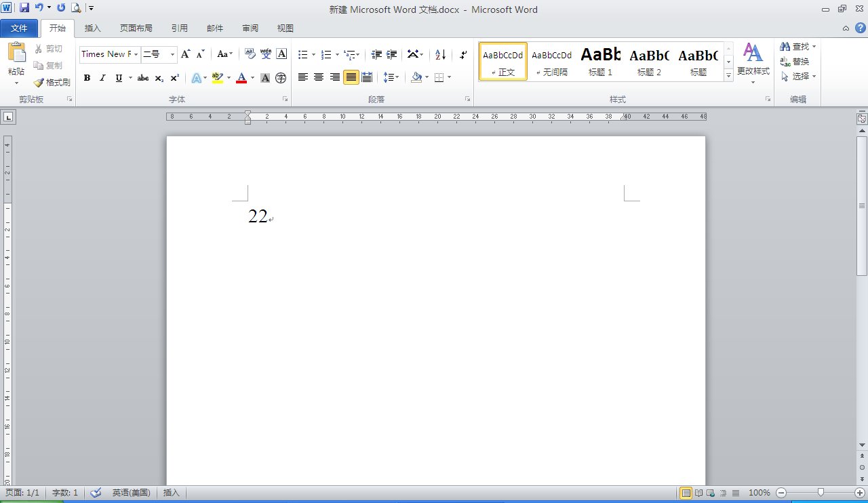The height and width of the screenshot is (503, 868).
Task: Apply strikethrough formatting icon
Action: 142,78
